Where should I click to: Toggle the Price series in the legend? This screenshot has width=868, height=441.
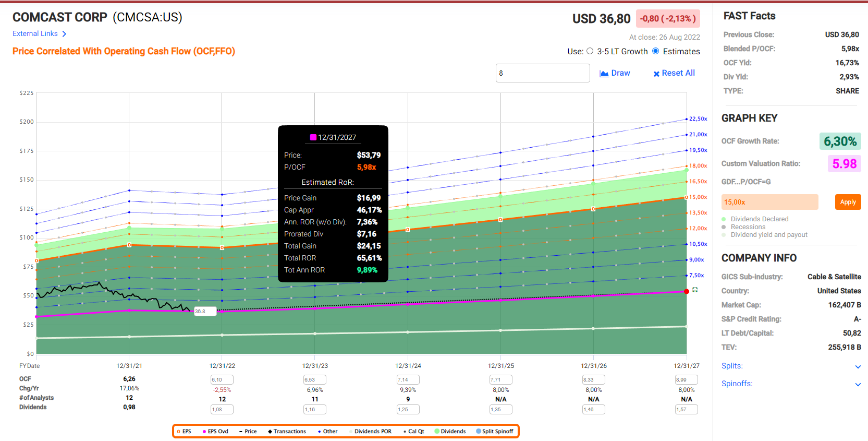coord(241,432)
